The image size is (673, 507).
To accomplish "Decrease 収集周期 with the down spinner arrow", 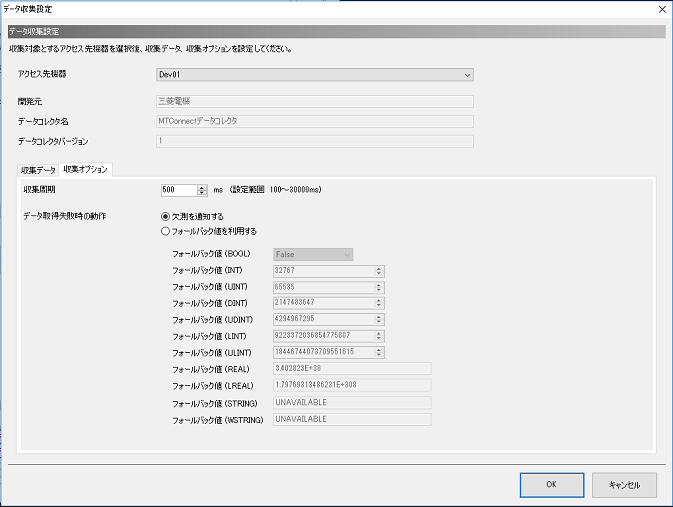I will click(x=202, y=193).
